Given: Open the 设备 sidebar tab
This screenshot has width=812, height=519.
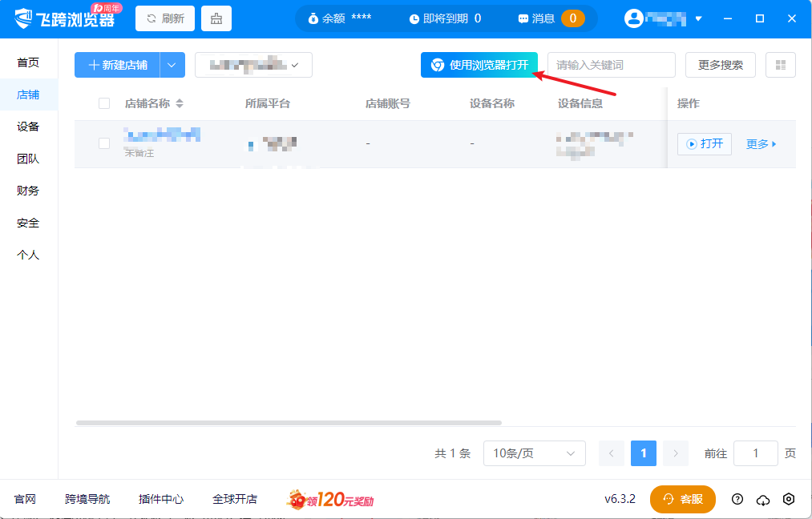Looking at the screenshot, I should click(x=28, y=127).
